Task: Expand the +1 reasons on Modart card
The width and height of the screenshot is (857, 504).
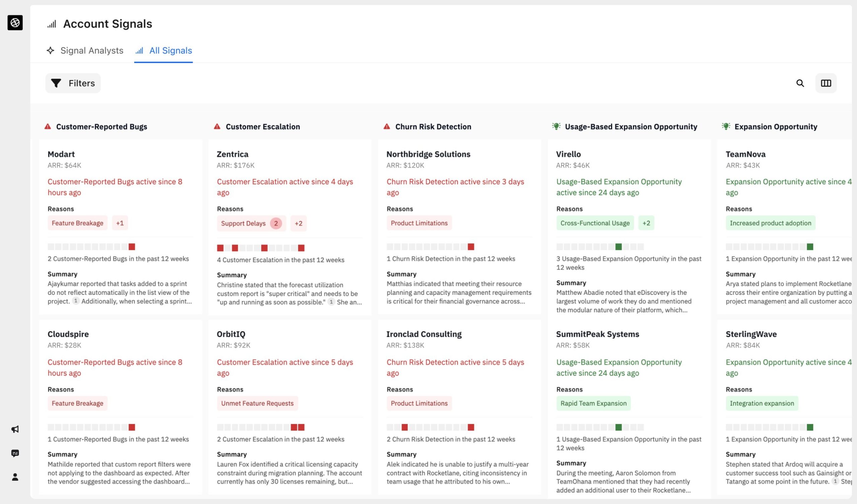Action: pos(120,223)
